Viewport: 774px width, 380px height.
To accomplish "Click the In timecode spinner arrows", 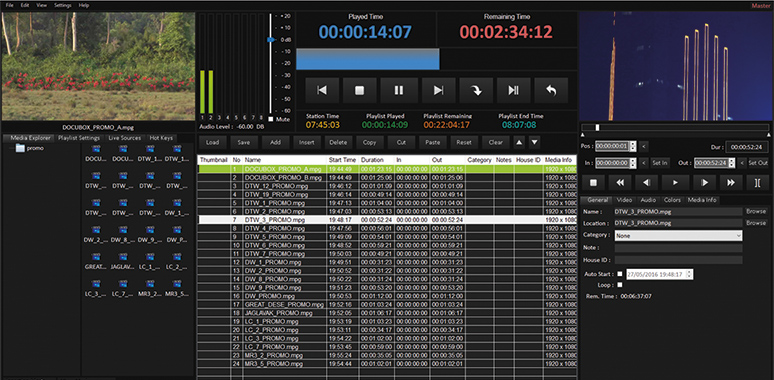I will tap(633, 163).
